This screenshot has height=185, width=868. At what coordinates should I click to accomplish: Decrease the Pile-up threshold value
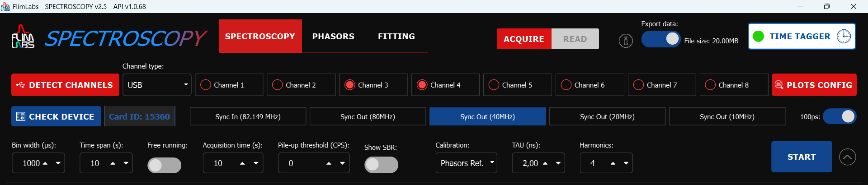point(342,163)
